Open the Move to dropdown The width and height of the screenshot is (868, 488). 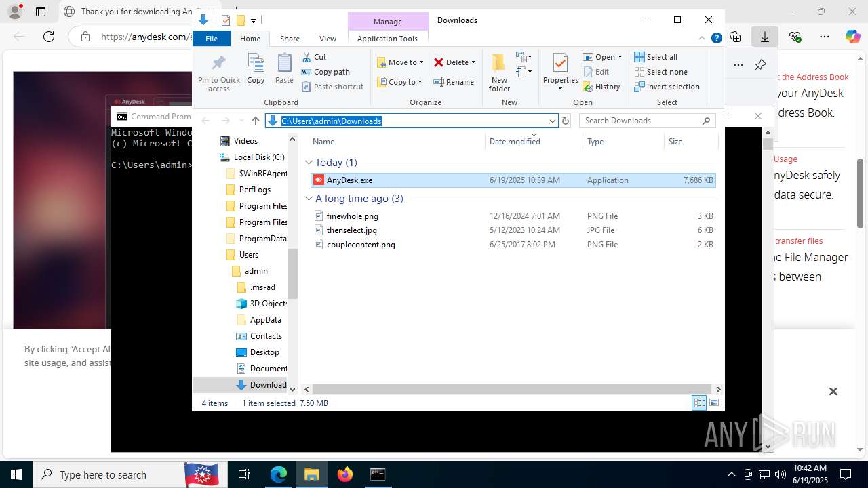(400, 62)
